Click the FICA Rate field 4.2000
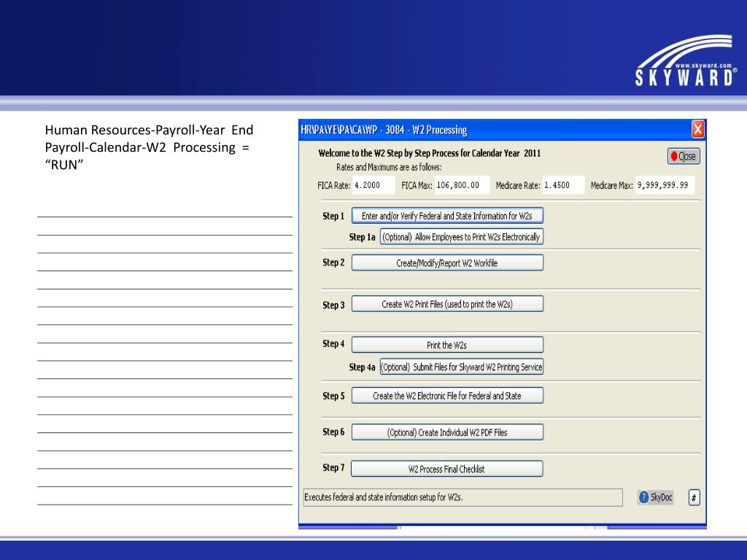 pos(373,185)
